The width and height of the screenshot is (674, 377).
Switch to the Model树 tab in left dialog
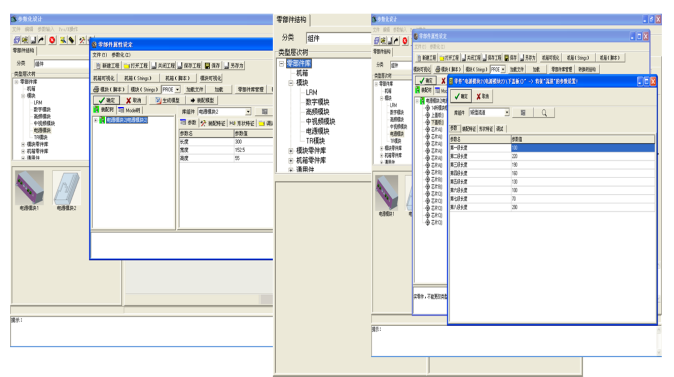tap(129, 110)
